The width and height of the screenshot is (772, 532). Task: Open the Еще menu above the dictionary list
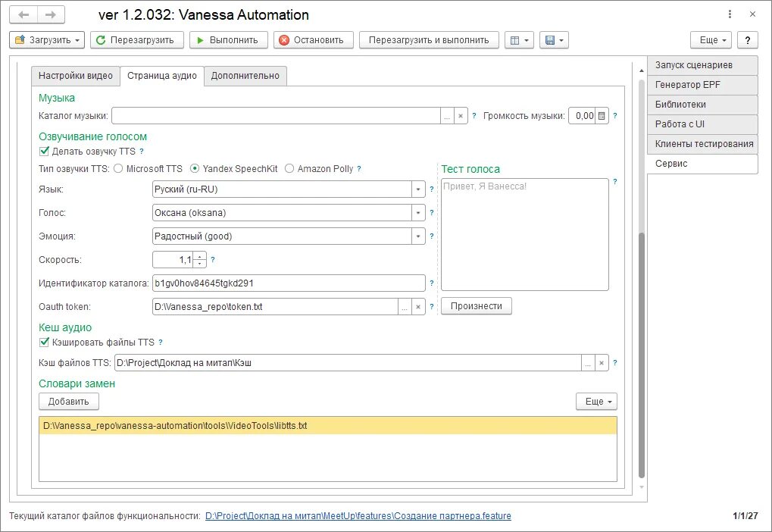[595, 401]
